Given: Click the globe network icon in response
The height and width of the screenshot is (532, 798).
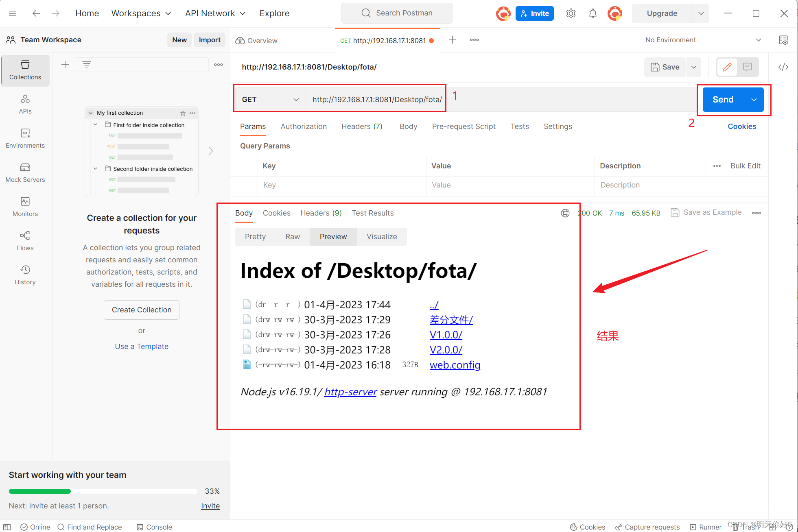Looking at the screenshot, I should (565, 213).
